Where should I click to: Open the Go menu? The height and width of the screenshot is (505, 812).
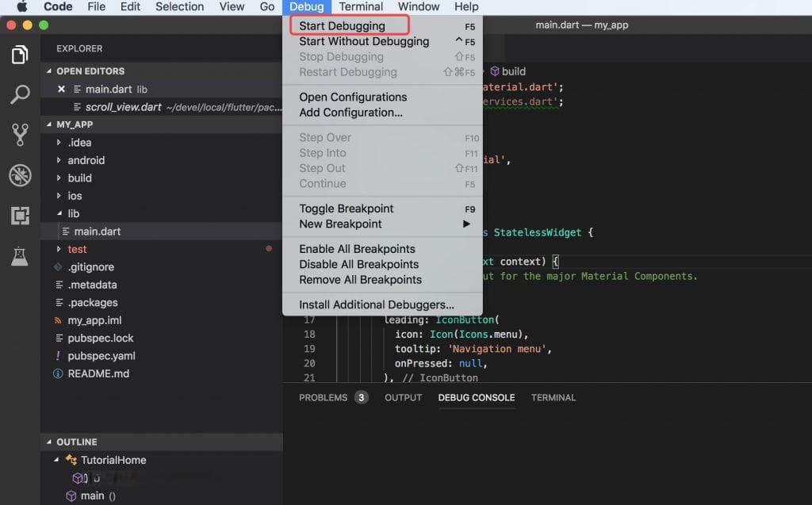(266, 6)
